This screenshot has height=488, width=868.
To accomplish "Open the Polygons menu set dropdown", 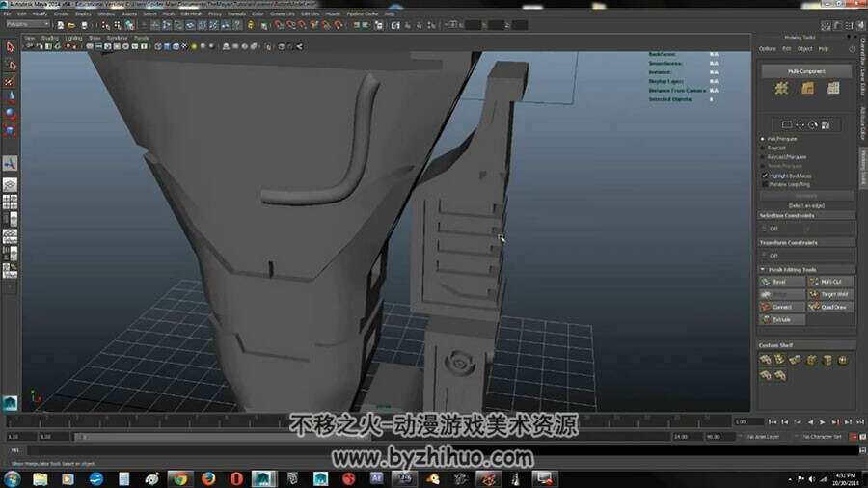I will click(x=28, y=25).
